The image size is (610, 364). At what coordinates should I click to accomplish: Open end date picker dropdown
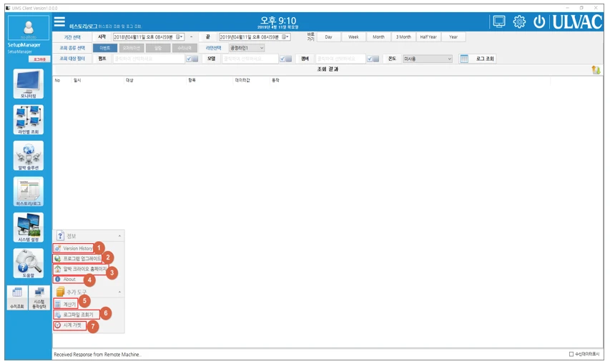pos(286,37)
